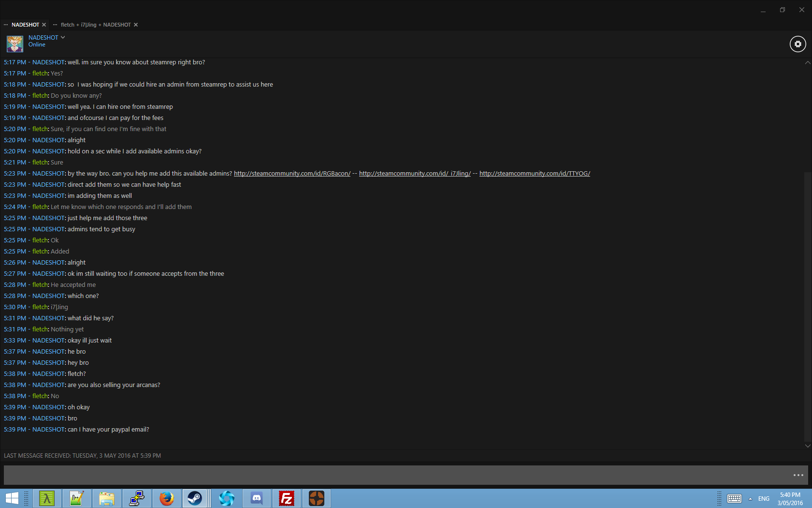Close the group chat tab
The image size is (812, 508).
coord(136,25)
